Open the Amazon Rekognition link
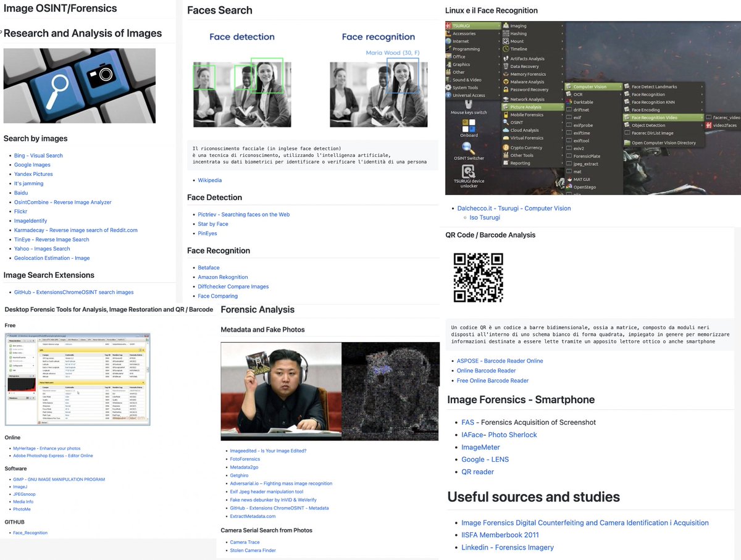The height and width of the screenshot is (560, 741). tap(223, 277)
